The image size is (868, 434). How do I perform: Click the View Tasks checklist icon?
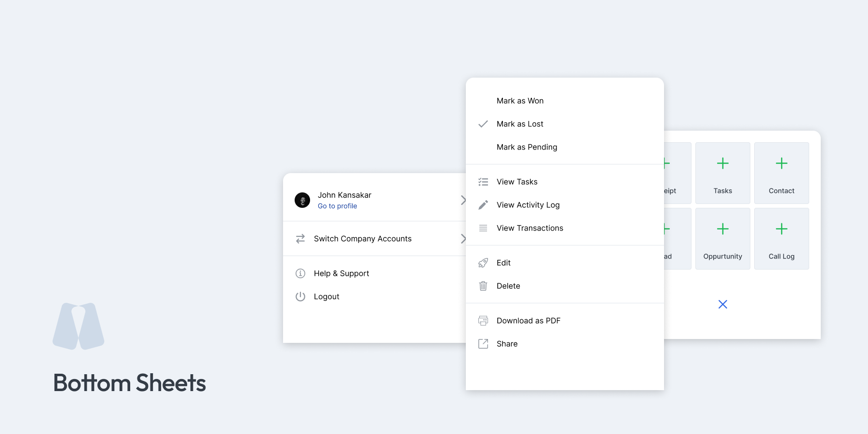(483, 182)
